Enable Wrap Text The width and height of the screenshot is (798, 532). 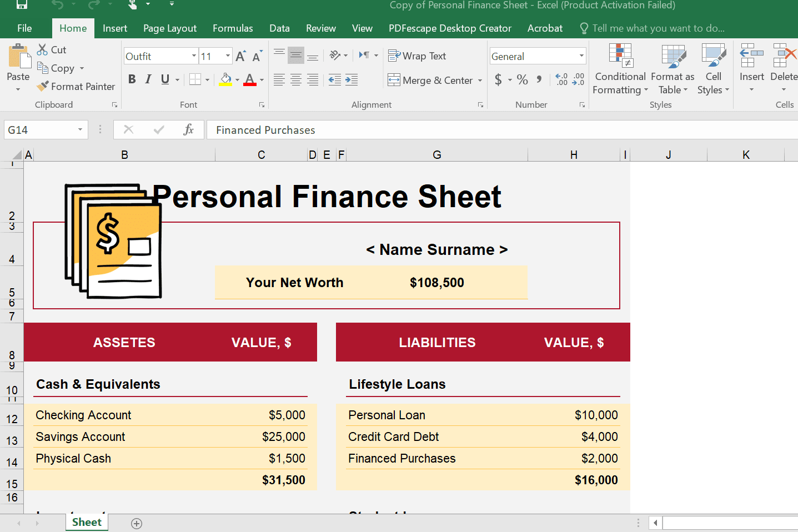417,56
